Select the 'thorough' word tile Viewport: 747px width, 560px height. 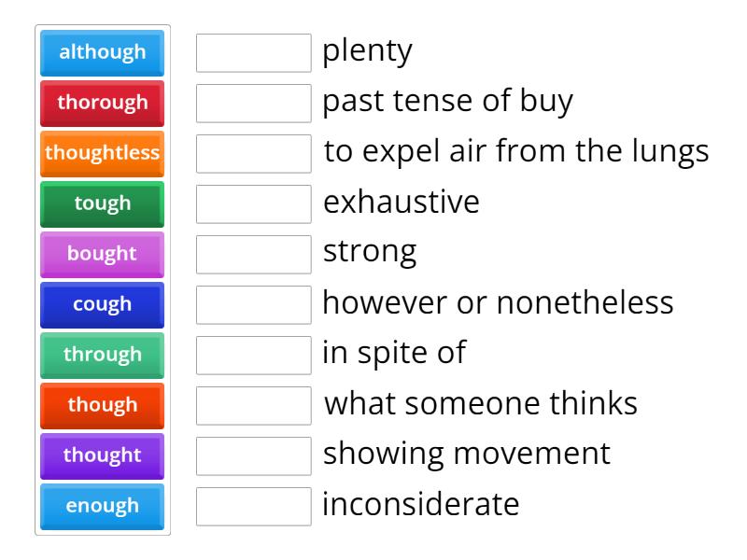pos(102,104)
